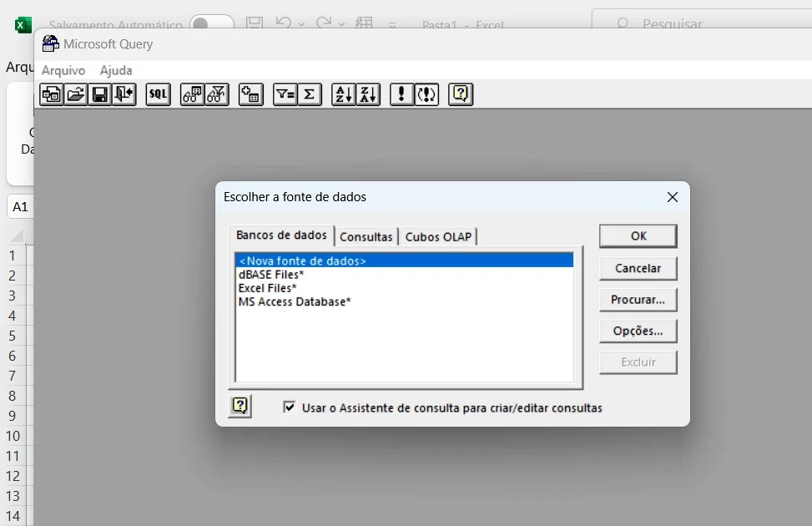The image size is (812, 526).
Task: Click the New Query toolbar icon
Action: (51, 94)
